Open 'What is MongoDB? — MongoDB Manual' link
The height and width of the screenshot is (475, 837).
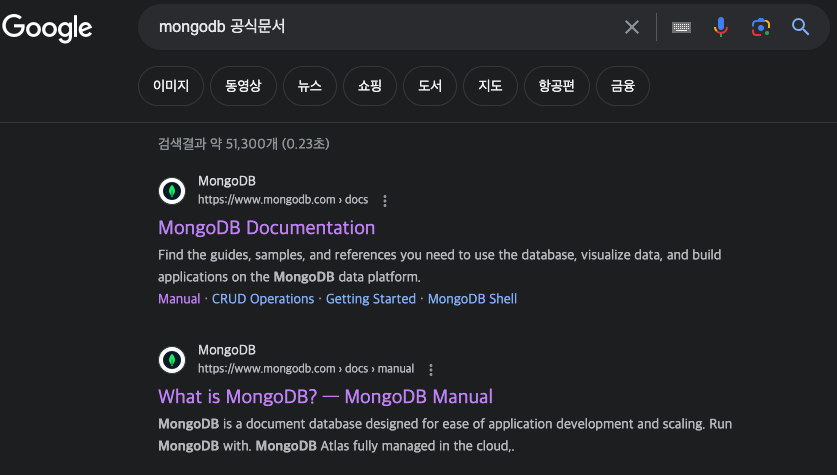click(326, 397)
